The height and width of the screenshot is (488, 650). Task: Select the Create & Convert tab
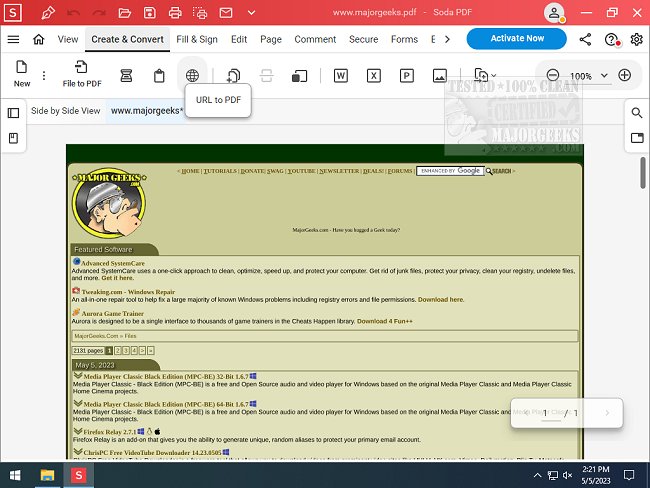tap(127, 39)
